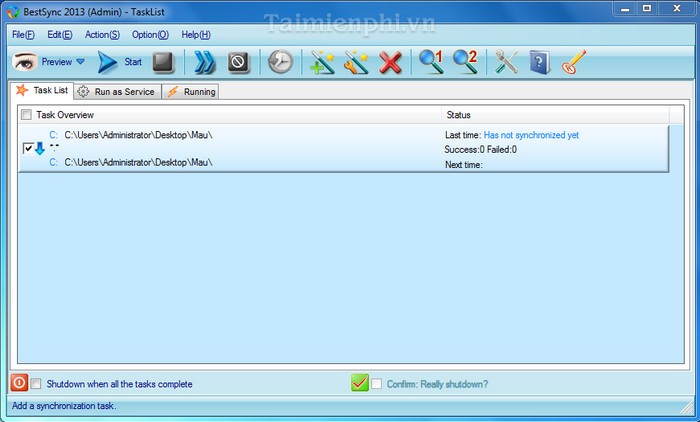Click the Start label button
Image resolution: width=700 pixels, height=422 pixels.
coord(133,62)
